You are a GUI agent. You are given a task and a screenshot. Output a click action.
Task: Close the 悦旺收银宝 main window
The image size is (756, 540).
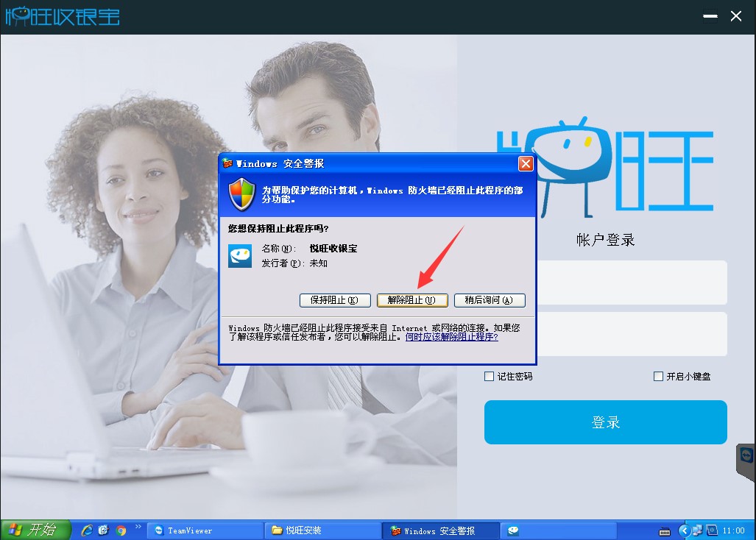coord(735,16)
